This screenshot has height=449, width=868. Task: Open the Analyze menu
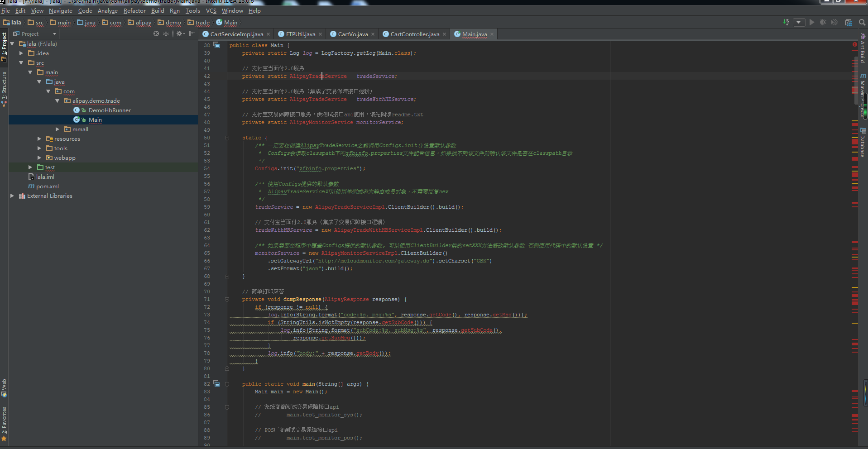point(108,11)
